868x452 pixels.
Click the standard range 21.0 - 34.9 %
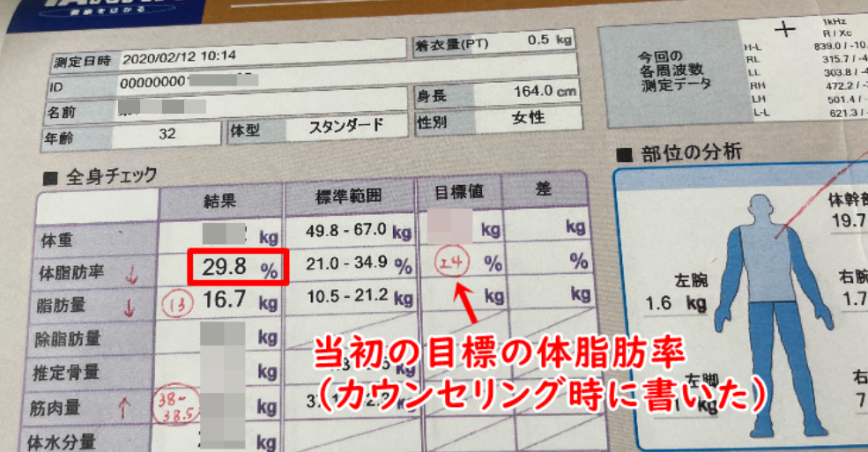click(x=360, y=264)
